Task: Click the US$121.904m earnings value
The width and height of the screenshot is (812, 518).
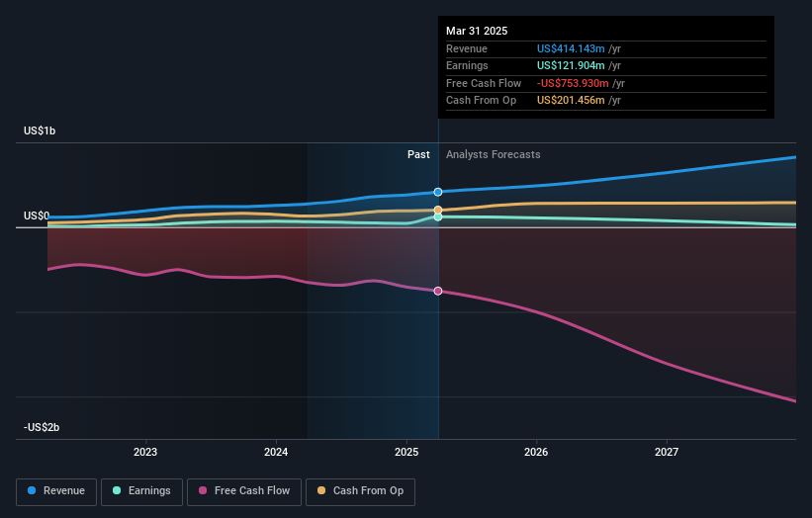Action: 571,65
